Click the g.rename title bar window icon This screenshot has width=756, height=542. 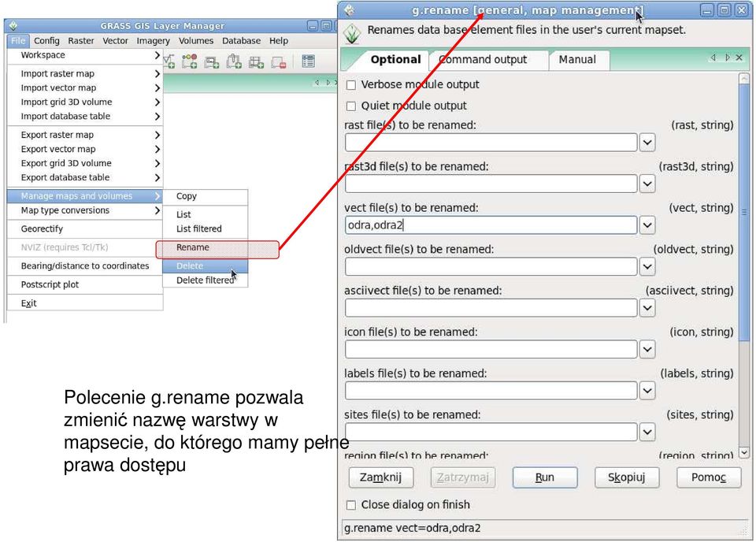tap(350, 9)
